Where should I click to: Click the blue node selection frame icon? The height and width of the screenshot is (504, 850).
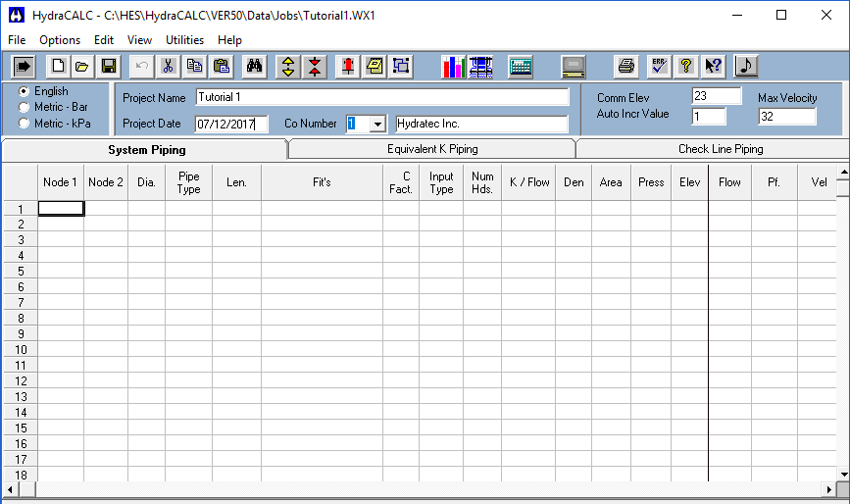401,67
